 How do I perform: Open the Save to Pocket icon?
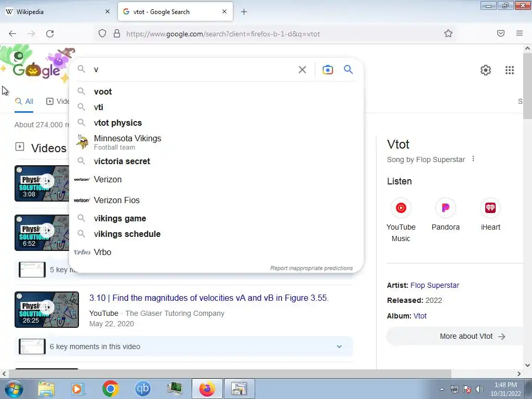click(x=501, y=33)
